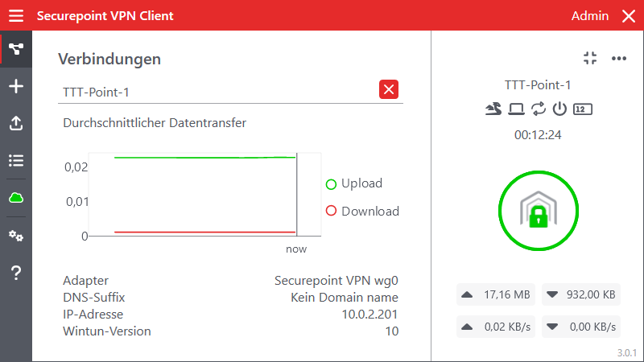Screen dimensions: 644x362
Task: Click the Upload legend entry
Action: coord(354,183)
